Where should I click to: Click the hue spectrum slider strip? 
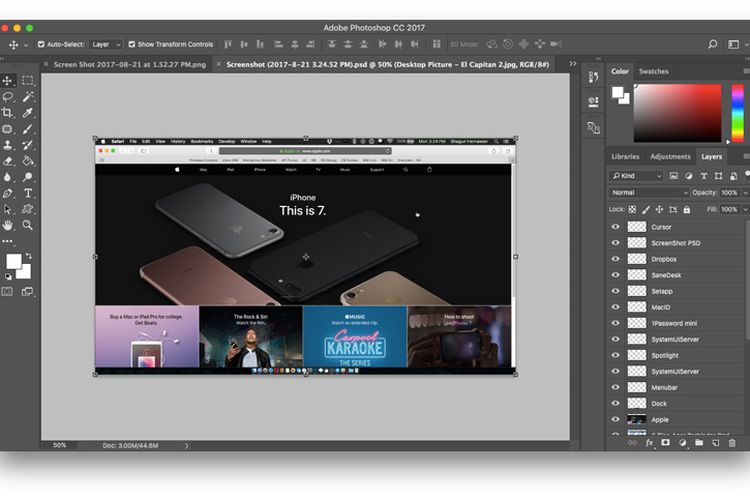738,113
